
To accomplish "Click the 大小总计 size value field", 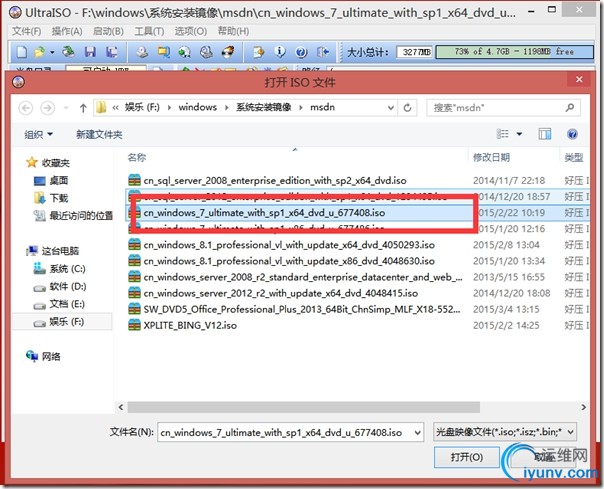I will (x=415, y=52).
